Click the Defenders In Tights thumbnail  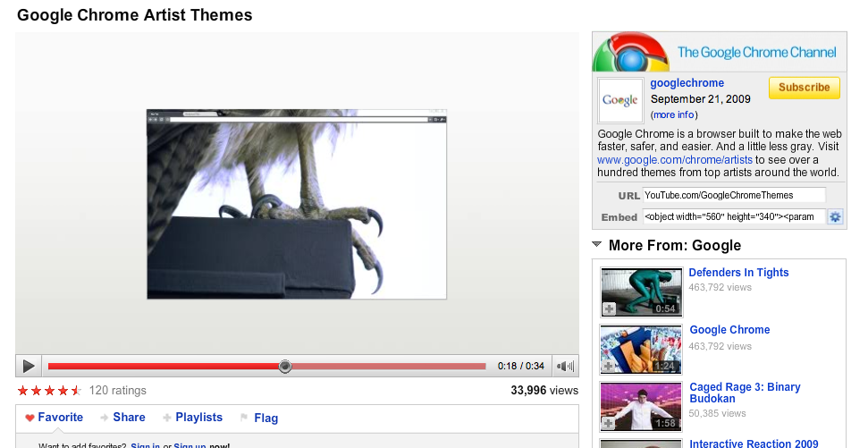[x=642, y=292]
